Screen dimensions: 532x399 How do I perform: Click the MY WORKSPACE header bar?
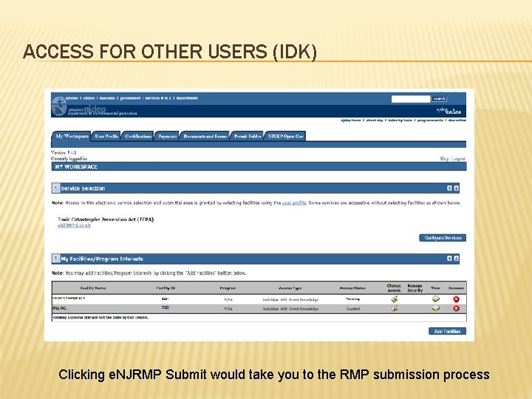259,166
